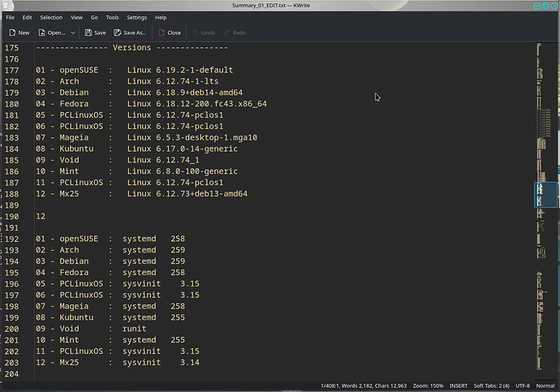Click the Open file icon

[41, 32]
